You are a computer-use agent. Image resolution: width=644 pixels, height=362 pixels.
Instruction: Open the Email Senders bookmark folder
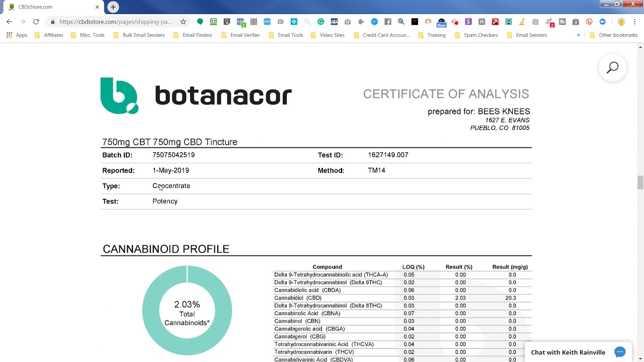pos(527,35)
